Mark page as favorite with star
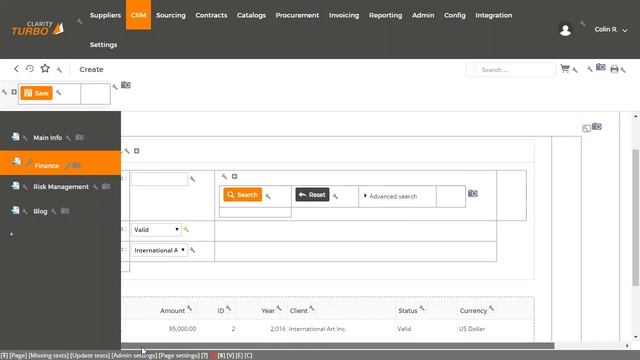Viewport: 640px width, 360px height. [45, 68]
